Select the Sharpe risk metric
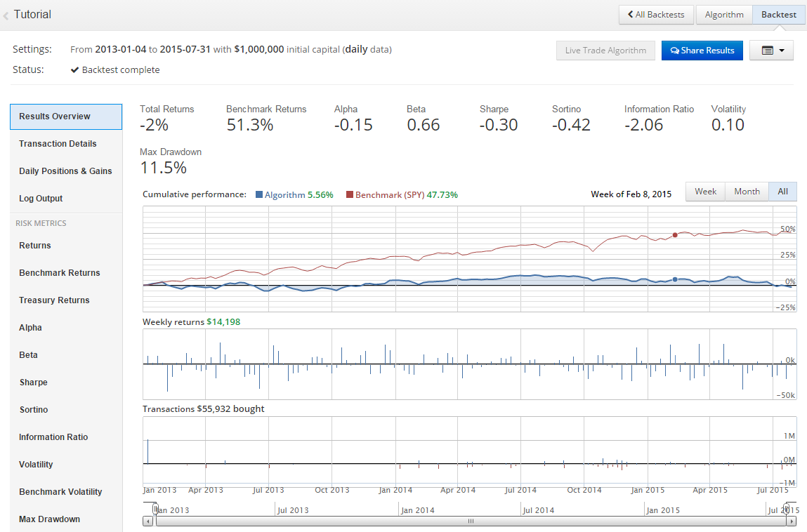The width and height of the screenshot is (807, 532). 34,383
